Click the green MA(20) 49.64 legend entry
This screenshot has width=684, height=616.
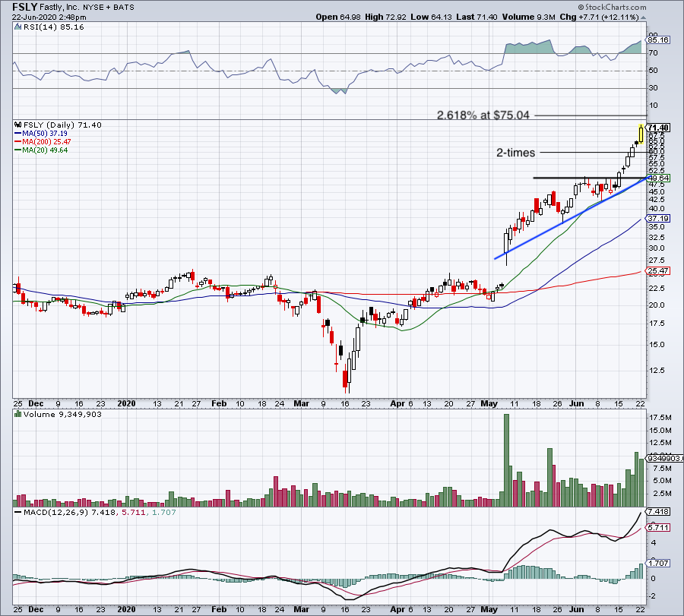[x=41, y=150]
